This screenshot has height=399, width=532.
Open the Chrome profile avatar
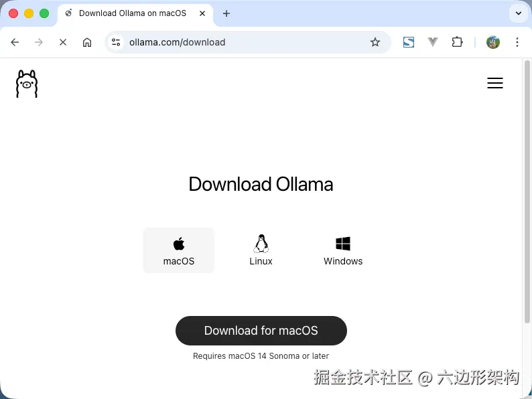[x=492, y=42]
